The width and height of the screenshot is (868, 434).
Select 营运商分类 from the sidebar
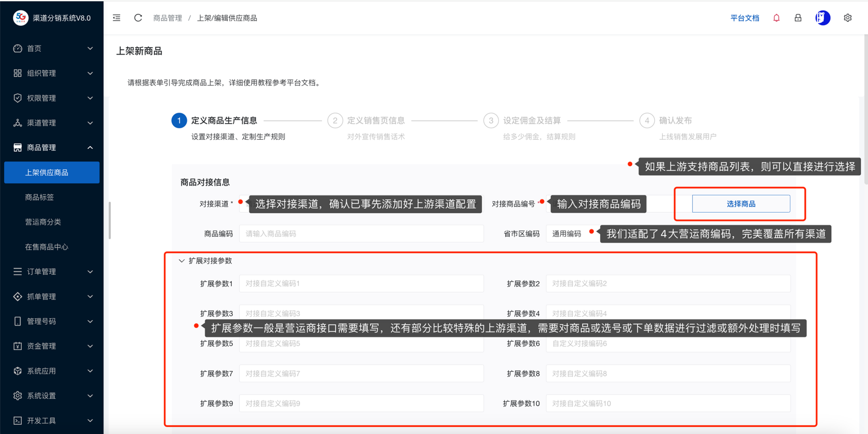43,222
